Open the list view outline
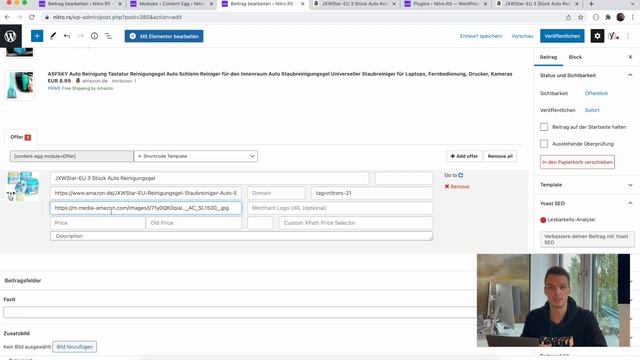 [x=108, y=36]
